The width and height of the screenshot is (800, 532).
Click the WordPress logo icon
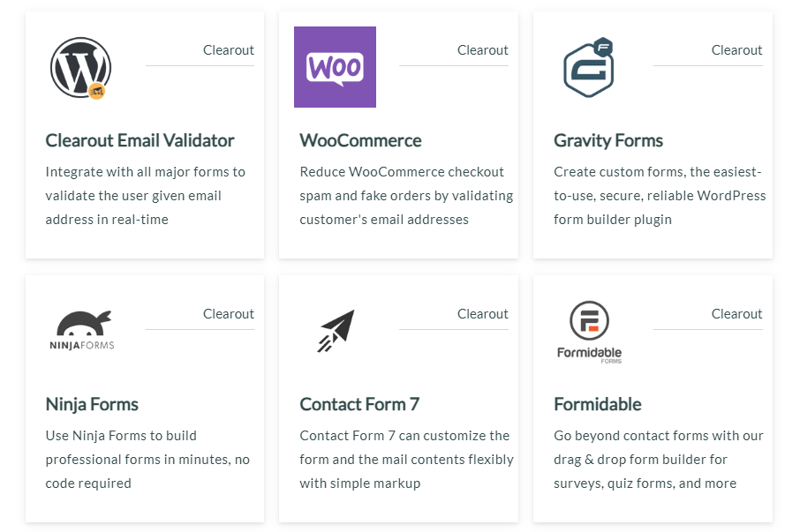click(80, 67)
